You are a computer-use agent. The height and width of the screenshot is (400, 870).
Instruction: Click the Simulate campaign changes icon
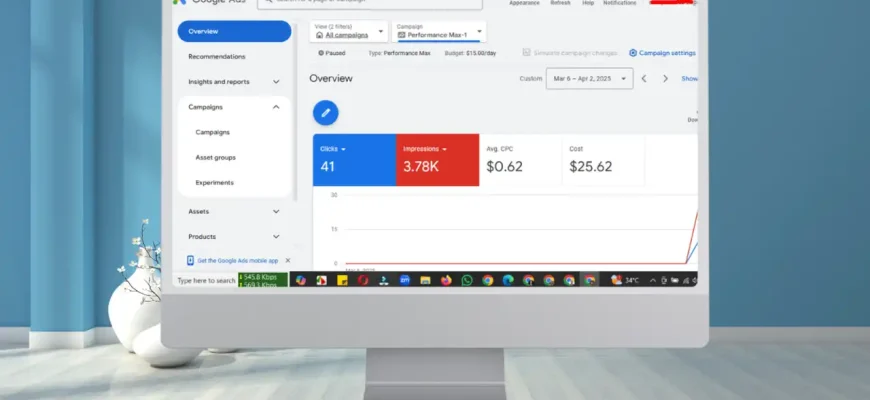pos(526,53)
